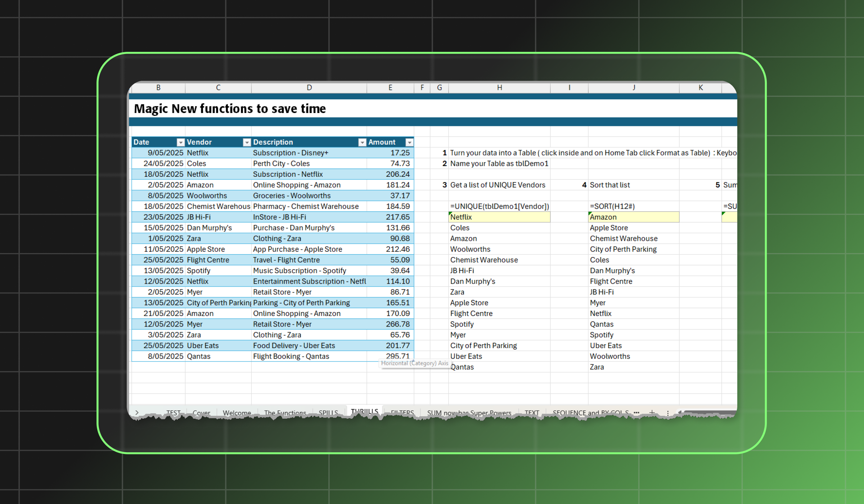Select the date cell 9/05/2025
This screenshot has height=504, width=864.
click(158, 153)
